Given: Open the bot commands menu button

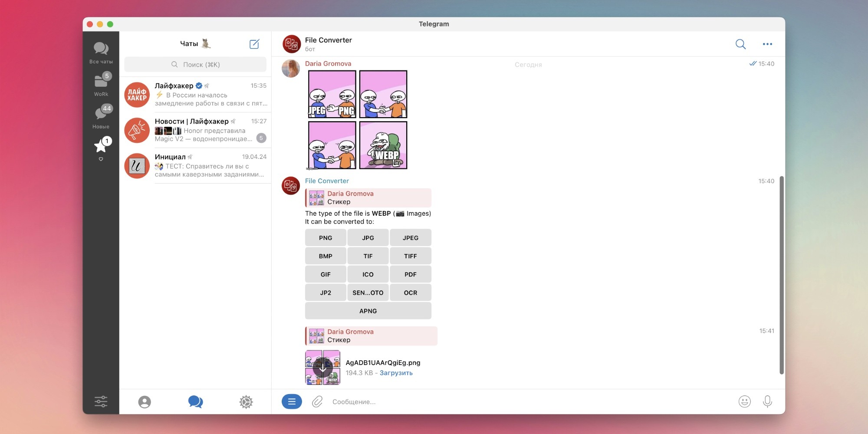Looking at the screenshot, I should [x=292, y=401].
